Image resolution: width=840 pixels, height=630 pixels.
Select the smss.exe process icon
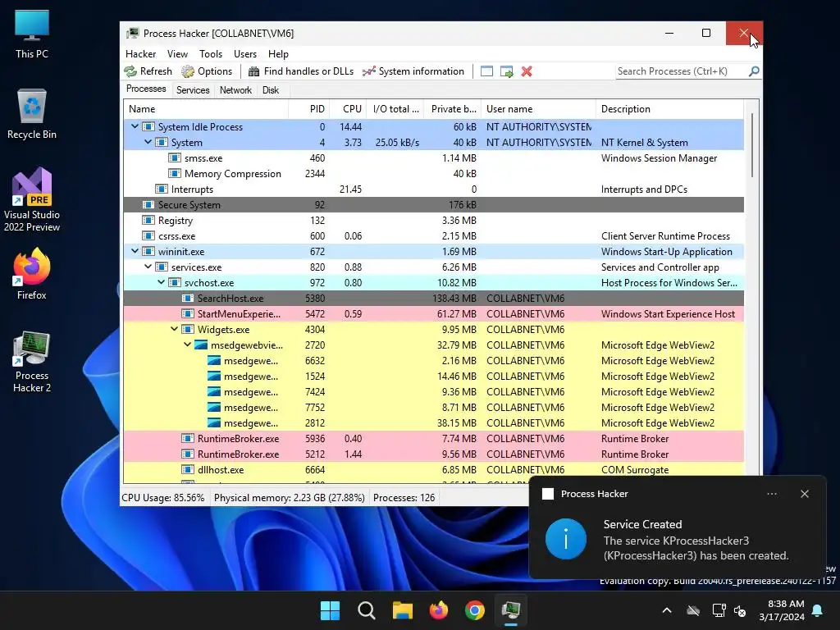point(174,158)
